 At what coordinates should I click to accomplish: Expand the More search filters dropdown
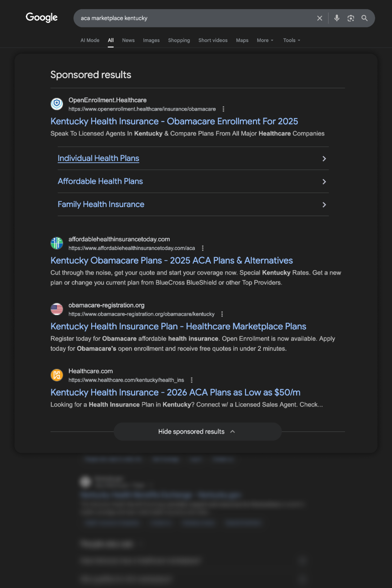point(265,40)
